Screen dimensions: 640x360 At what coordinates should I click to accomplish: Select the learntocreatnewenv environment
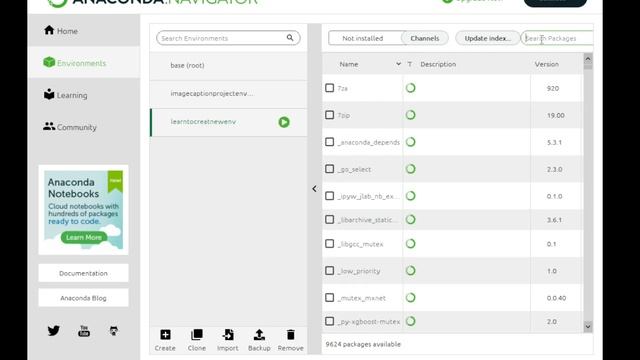coord(229,122)
